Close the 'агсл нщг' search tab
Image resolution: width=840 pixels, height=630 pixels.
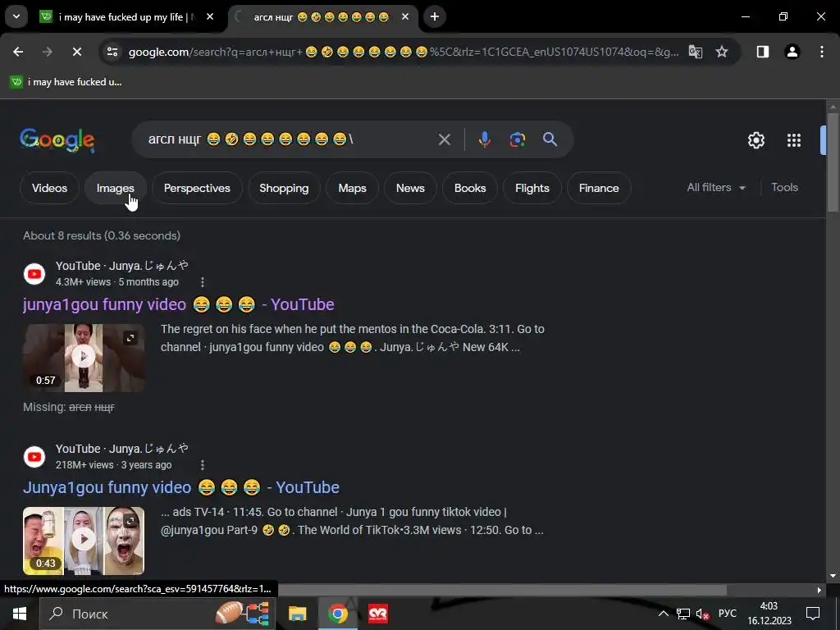pos(405,17)
